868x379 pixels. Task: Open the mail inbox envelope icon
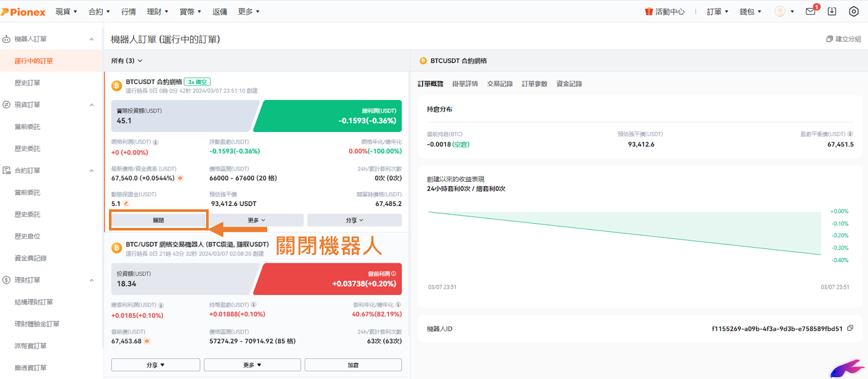pos(810,11)
